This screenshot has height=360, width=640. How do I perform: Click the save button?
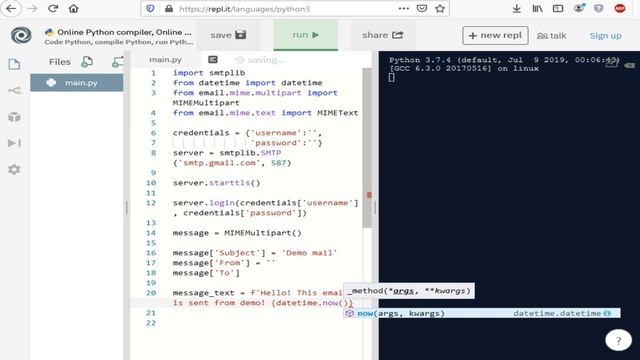tap(228, 35)
